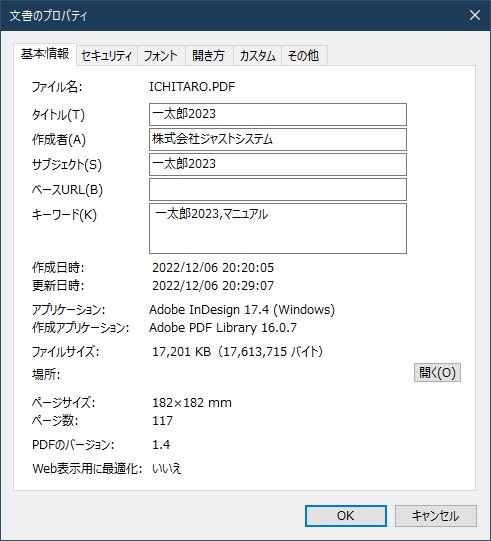This screenshot has height=541, width=491.
Task: Click the 作成日時 value 2022/12/06 20:20:05
Action: click(x=213, y=268)
